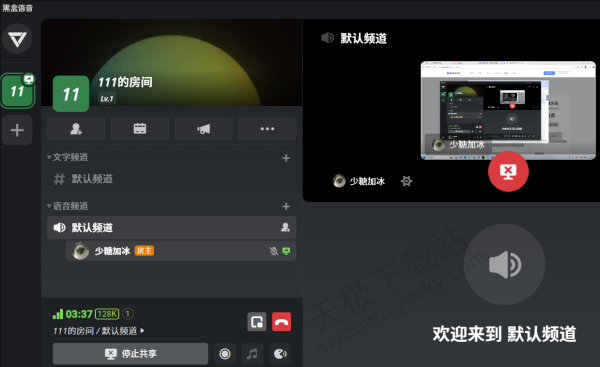
Task: Toggle the music note audio option
Action: click(x=252, y=354)
